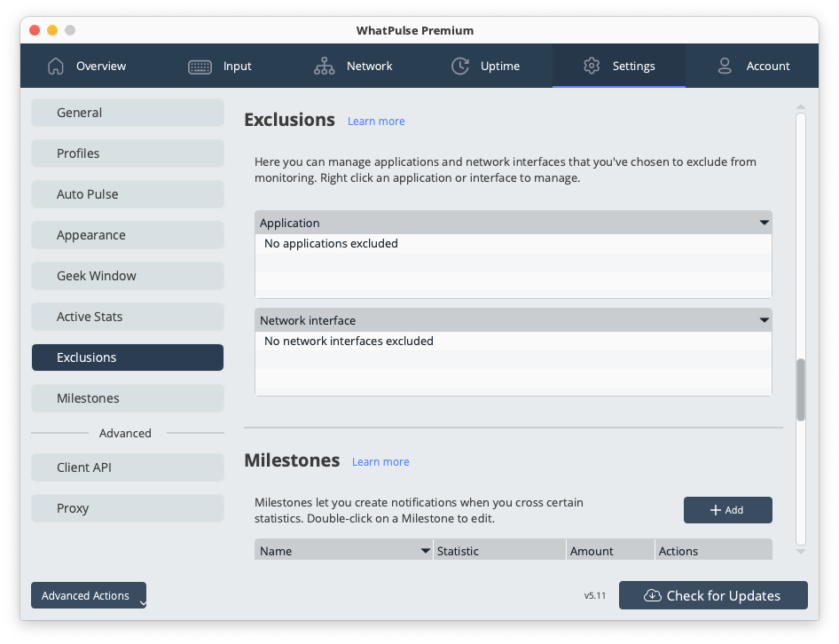Open the General settings section

127,113
